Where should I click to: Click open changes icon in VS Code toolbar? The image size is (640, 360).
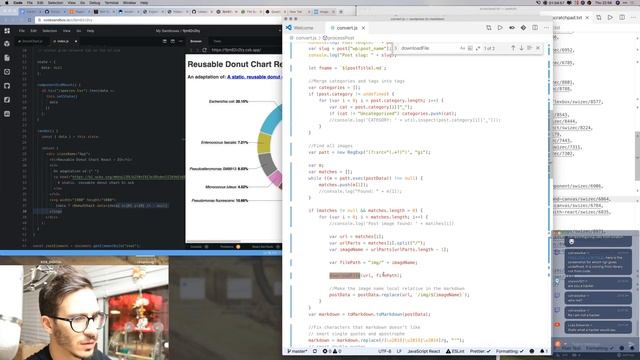click(x=512, y=28)
